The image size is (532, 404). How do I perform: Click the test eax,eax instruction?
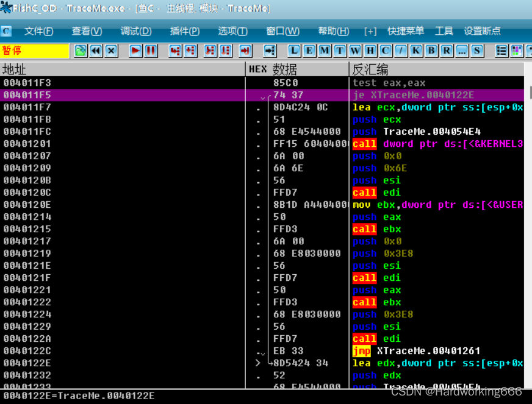click(389, 83)
